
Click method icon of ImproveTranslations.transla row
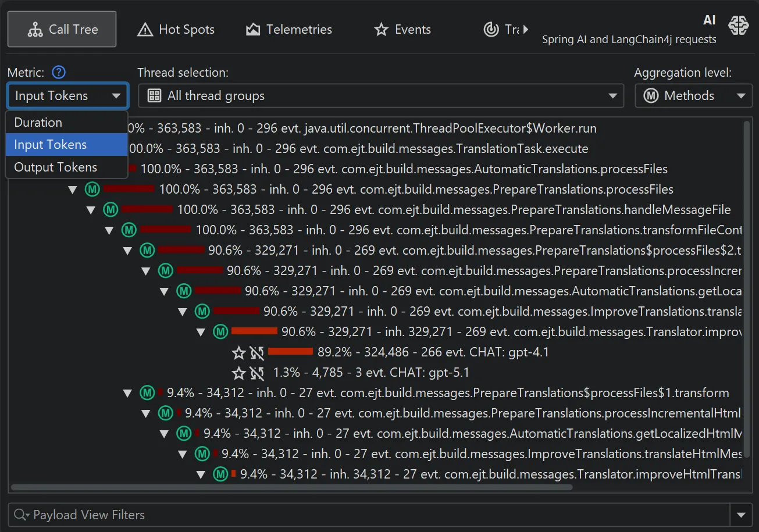(202, 311)
